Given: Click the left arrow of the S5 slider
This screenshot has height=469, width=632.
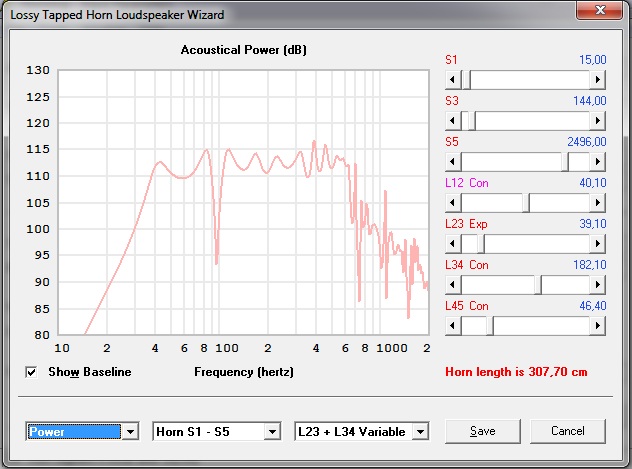Looking at the screenshot, I should 453,162.
